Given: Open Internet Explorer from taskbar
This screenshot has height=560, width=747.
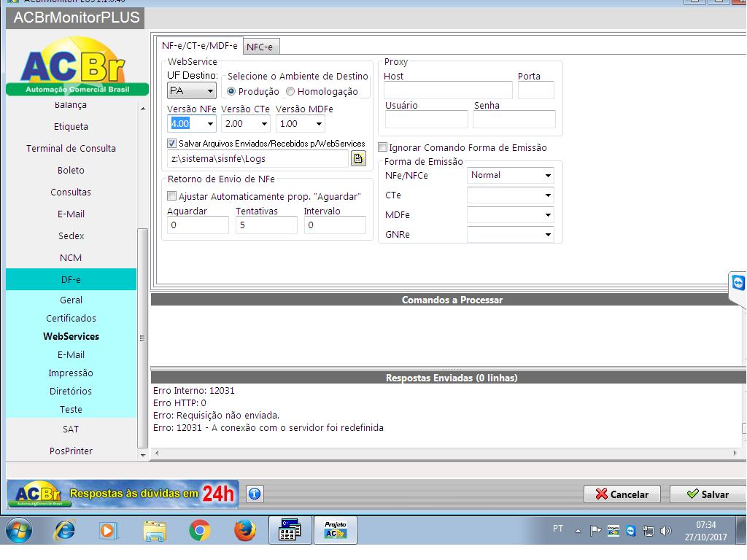Looking at the screenshot, I should pos(64,530).
